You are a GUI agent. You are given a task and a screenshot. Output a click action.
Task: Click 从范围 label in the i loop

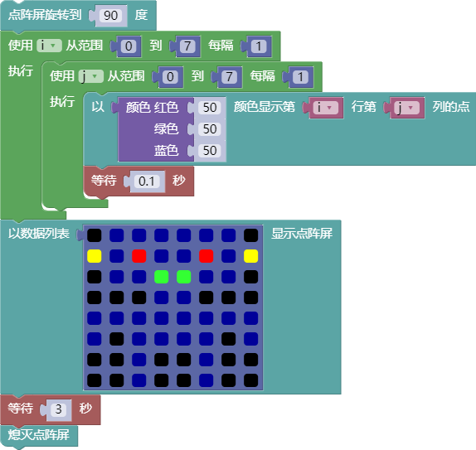click(x=85, y=46)
